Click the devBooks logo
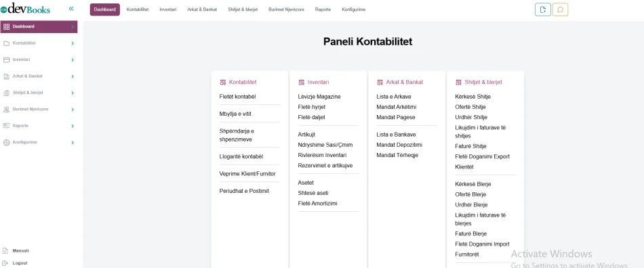Viewport: 644px width, 268px height. point(25,8)
